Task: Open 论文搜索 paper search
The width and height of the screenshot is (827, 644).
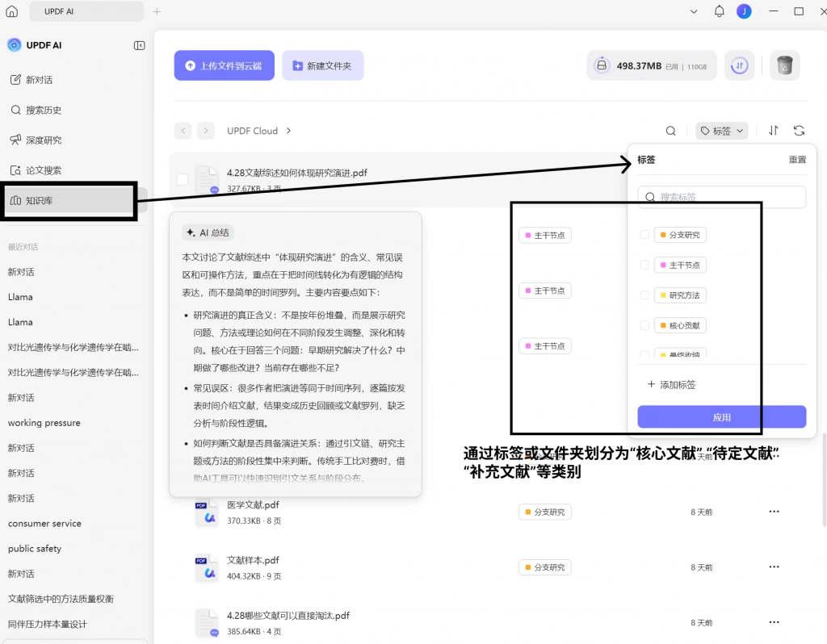Action: point(36,170)
